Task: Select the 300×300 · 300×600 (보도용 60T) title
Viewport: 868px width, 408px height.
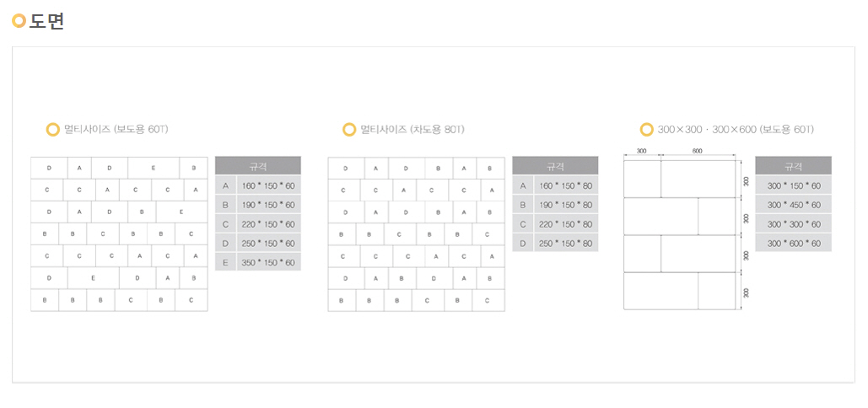Action: [736, 130]
